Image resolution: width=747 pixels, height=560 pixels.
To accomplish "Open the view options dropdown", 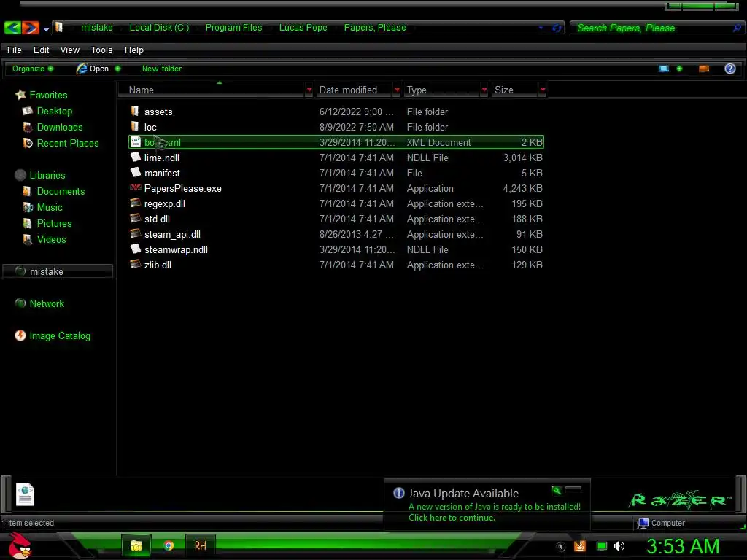I will tap(679, 69).
